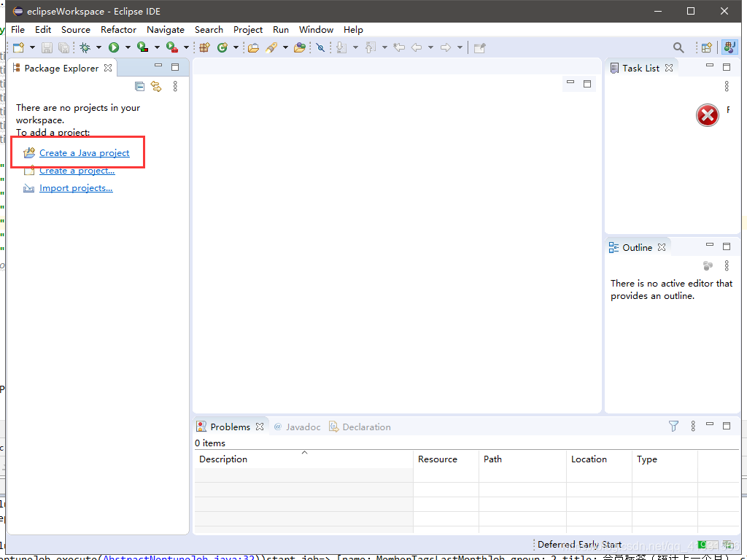The width and height of the screenshot is (747, 560).
Task: Click the magnifier Search icon at top right
Action: (x=678, y=47)
